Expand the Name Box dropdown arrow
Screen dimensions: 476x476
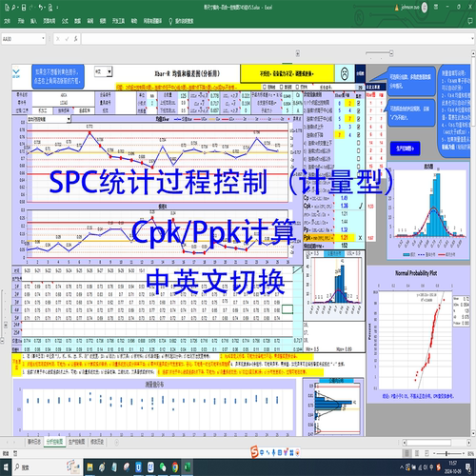coord(43,39)
